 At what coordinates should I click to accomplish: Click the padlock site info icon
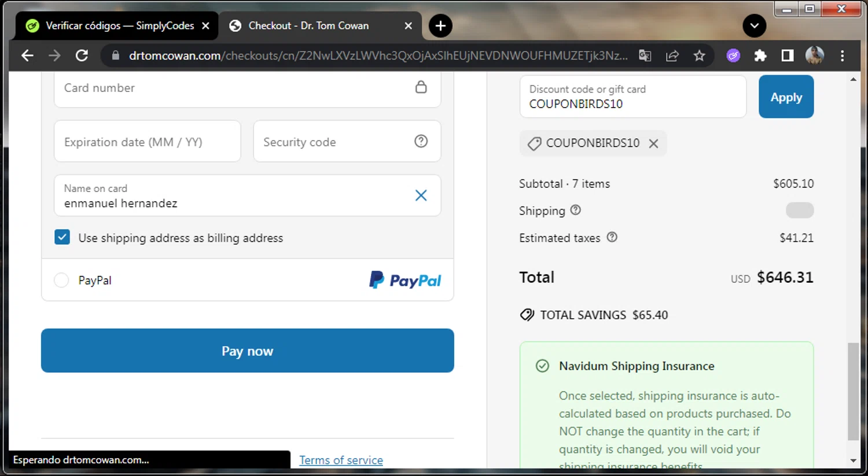tap(115, 56)
